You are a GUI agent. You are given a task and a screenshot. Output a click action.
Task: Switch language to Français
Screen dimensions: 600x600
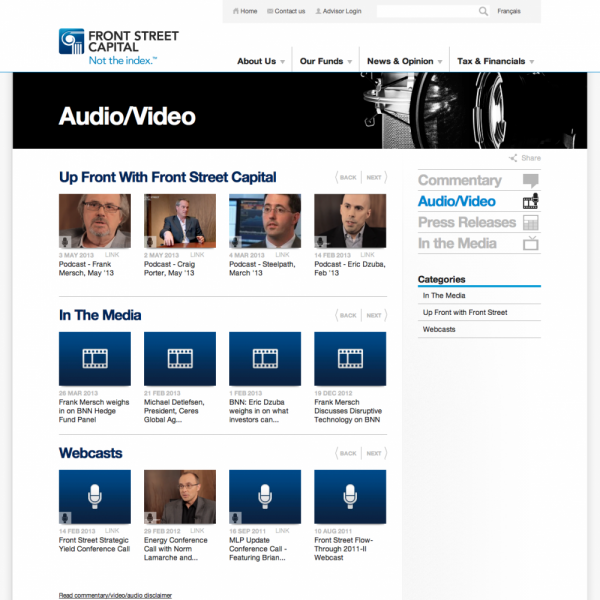tap(509, 11)
